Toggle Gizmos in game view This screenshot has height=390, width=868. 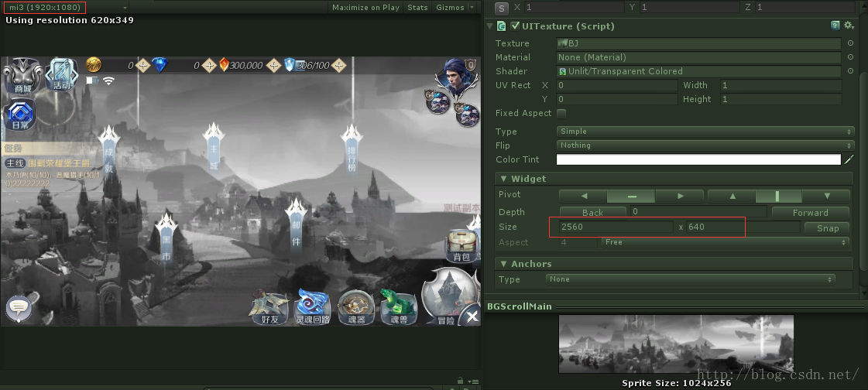point(450,7)
